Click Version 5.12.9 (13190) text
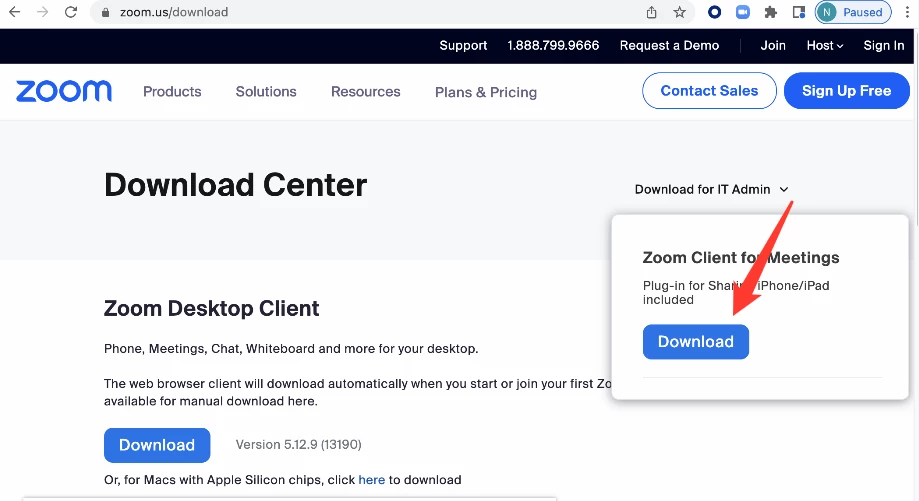 point(298,445)
